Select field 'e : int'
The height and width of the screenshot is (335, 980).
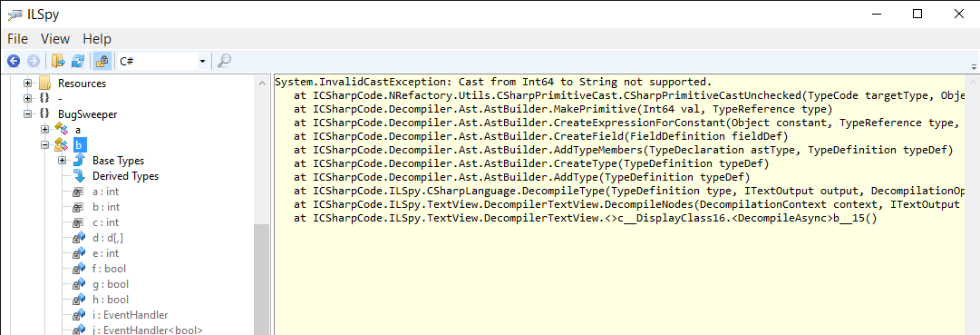[x=106, y=253]
